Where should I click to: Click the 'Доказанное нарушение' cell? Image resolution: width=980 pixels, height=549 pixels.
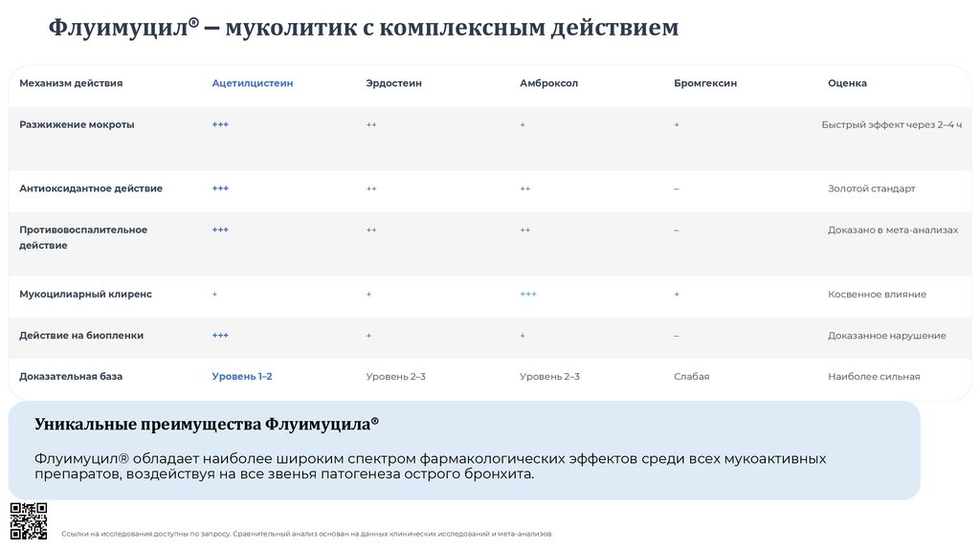coord(886,336)
